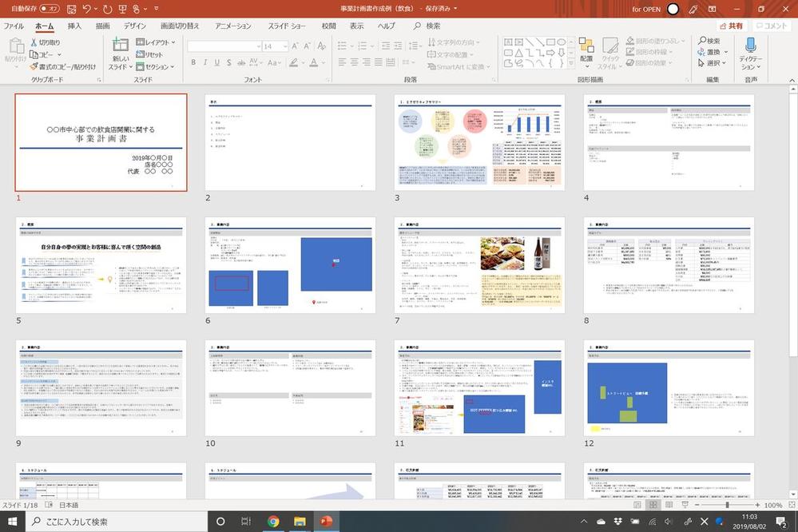Open the コピー dropdown arrow

(59, 54)
